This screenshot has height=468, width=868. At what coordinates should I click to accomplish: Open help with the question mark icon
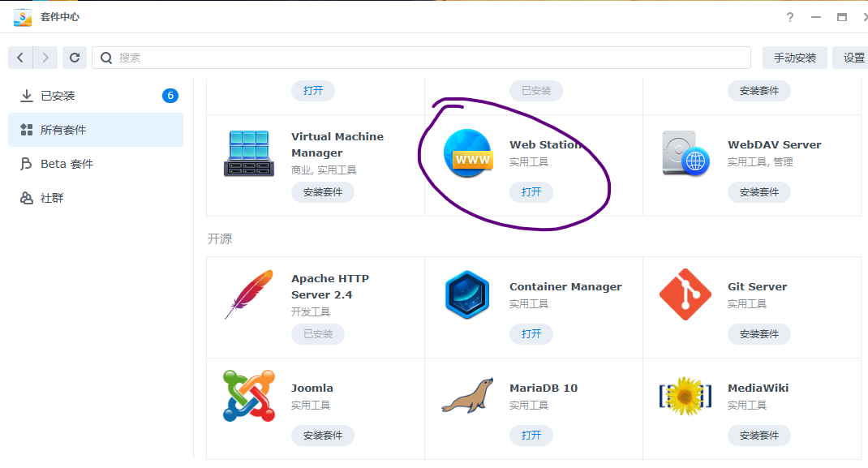click(x=790, y=17)
